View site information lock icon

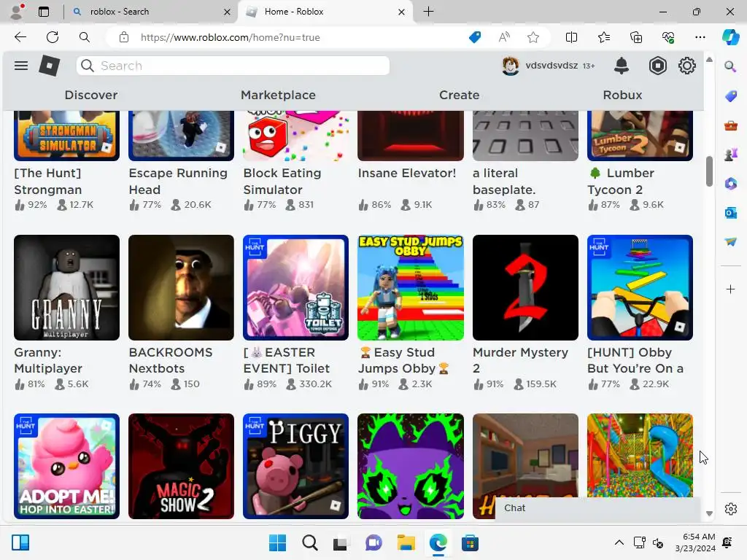(x=124, y=37)
